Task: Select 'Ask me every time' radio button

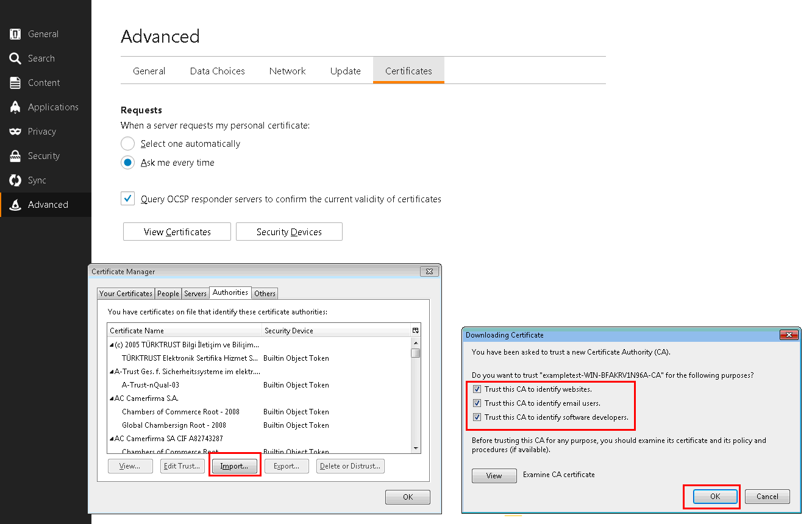Action: coord(127,163)
